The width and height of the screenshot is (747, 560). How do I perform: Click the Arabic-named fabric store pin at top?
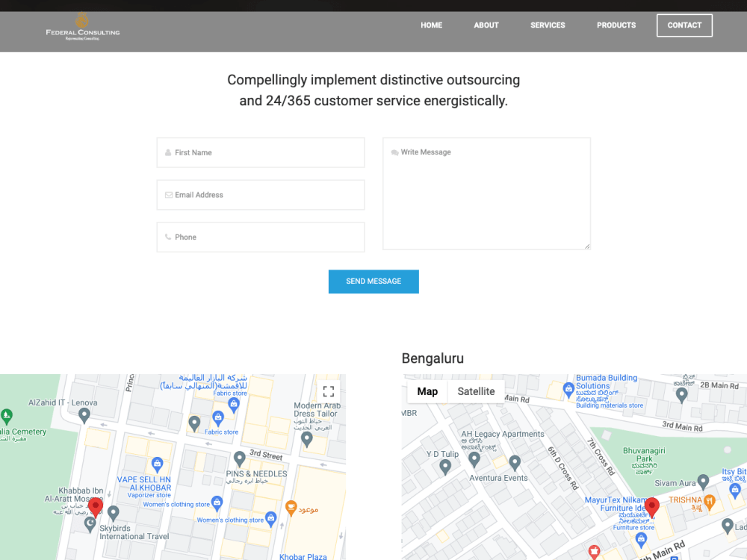[233, 405]
